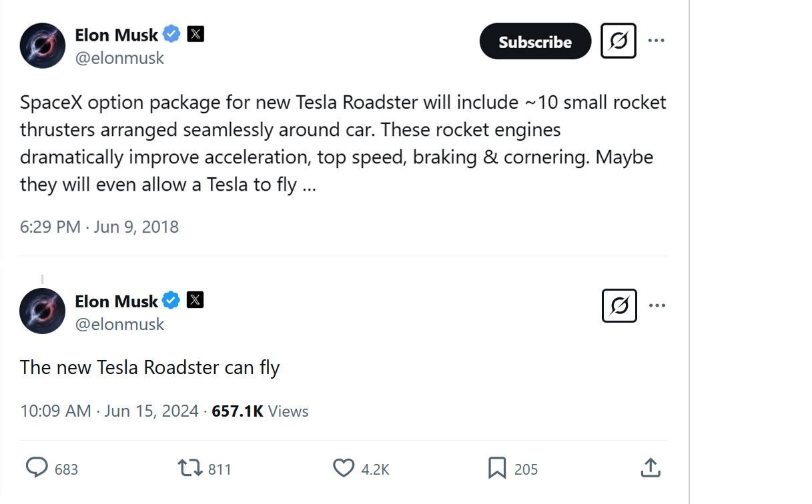Like the tweet with heart icon
The image size is (812, 504).
(x=344, y=468)
